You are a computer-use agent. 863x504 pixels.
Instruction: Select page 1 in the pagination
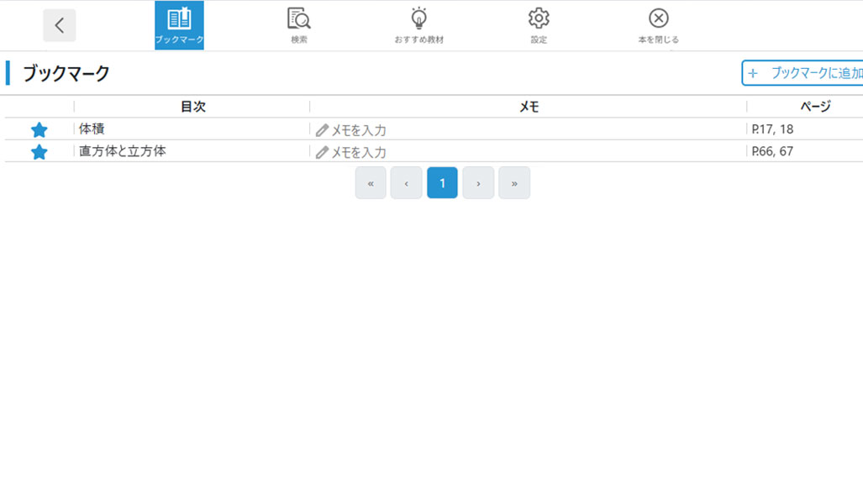pos(442,183)
